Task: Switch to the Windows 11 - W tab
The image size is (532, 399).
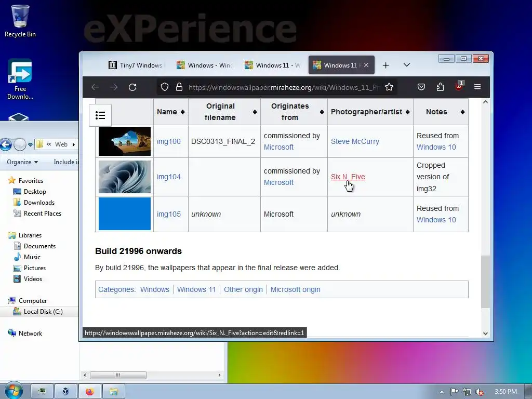Action: [273, 65]
